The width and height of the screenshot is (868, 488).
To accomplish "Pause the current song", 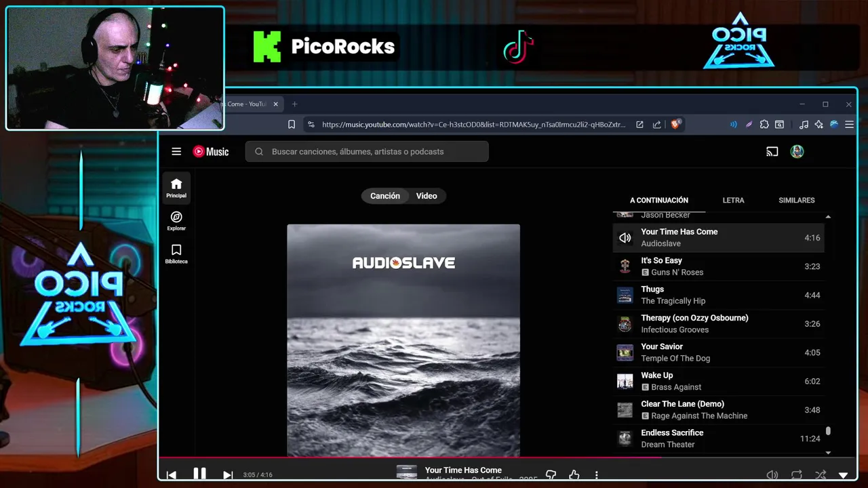I will coord(199,474).
